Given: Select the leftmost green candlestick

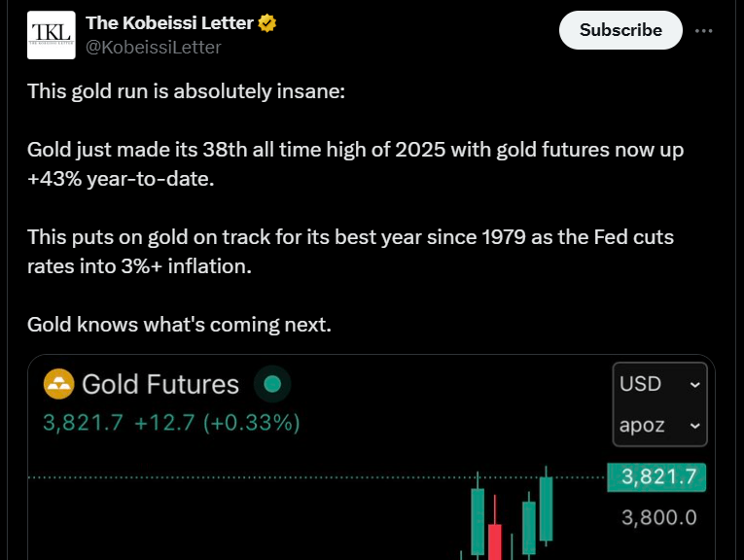Looking at the screenshot, I should pos(478,520).
